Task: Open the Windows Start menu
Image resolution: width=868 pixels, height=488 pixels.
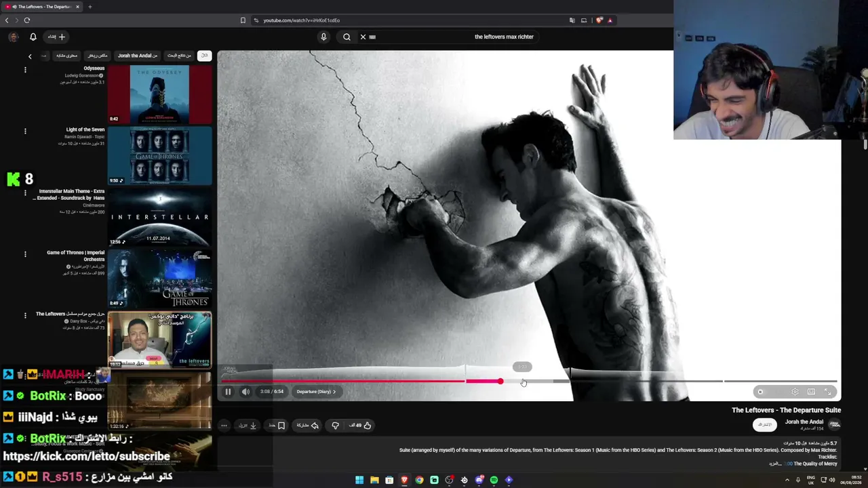Action: 359,480
